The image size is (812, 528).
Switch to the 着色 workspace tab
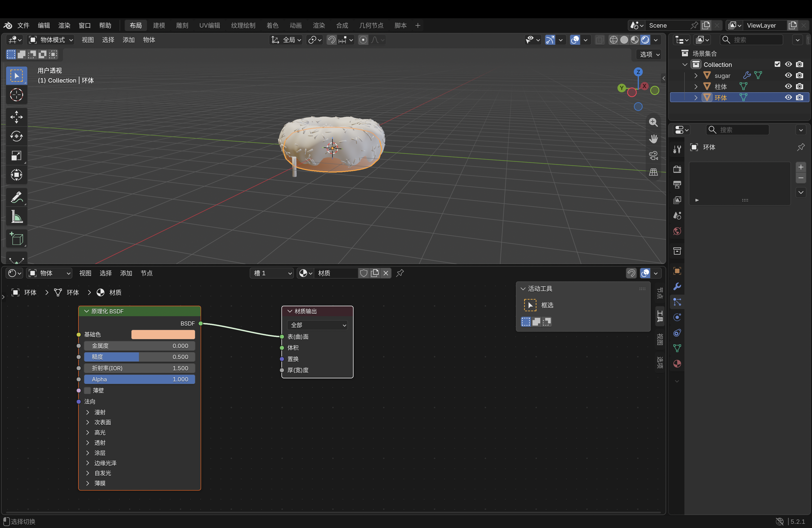(x=272, y=25)
